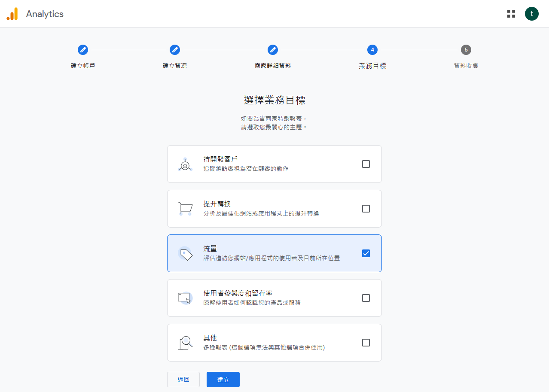Viewport: 549px width, 392px height.
Task: Click the screen icon beside 使用者參與度和留存率
Action: point(185,298)
